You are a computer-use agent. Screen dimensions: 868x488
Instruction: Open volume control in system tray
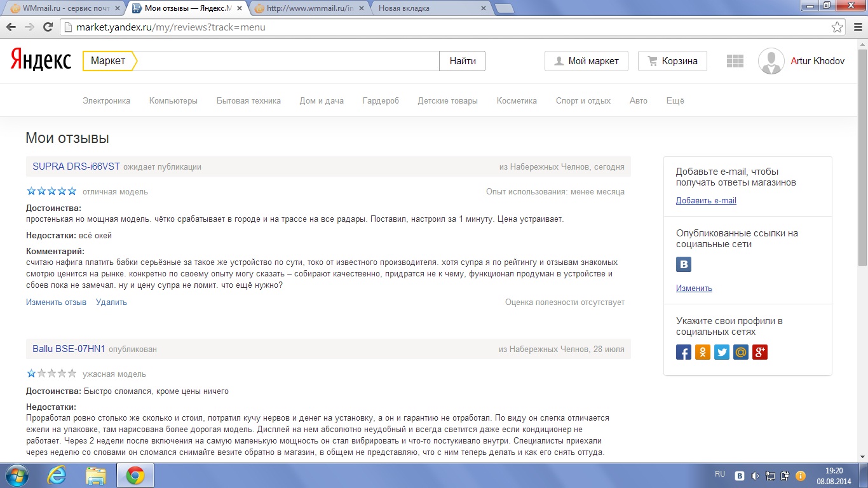[x=755, y=475]
